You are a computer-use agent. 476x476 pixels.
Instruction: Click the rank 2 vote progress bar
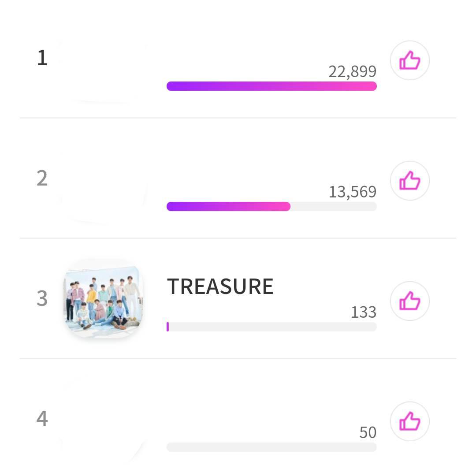click(x=271, y=206)
